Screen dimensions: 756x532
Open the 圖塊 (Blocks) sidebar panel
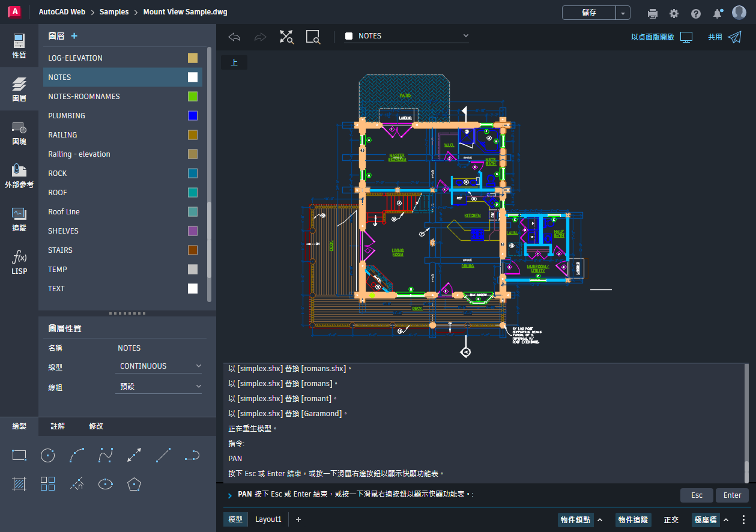point(19,133)
